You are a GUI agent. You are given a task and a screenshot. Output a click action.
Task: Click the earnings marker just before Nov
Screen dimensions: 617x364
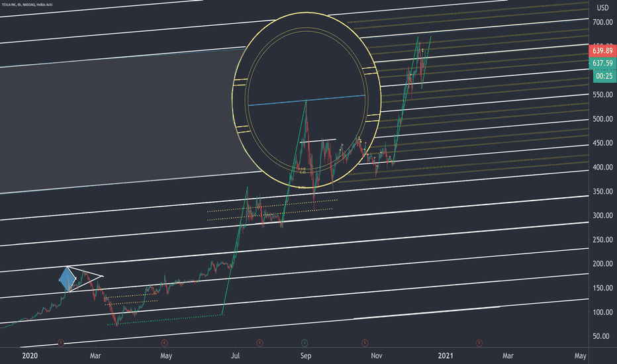[x=365, y=343]
